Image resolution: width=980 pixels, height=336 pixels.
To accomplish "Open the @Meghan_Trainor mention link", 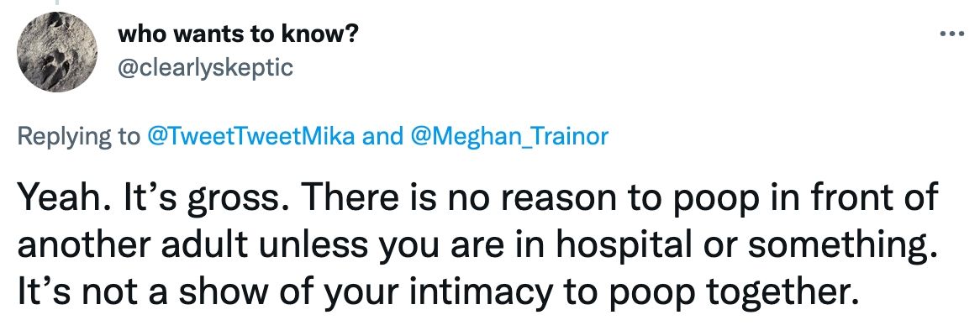I will 508,135.
